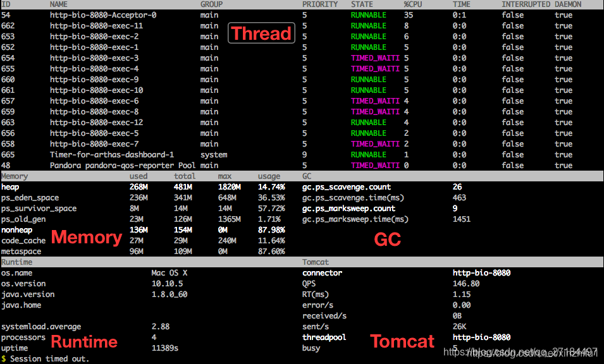Image resolution: width=604 pixels, height=364 pixels.
Task: Click nonheap usage value 87.98%
Action: click(271, 230)
